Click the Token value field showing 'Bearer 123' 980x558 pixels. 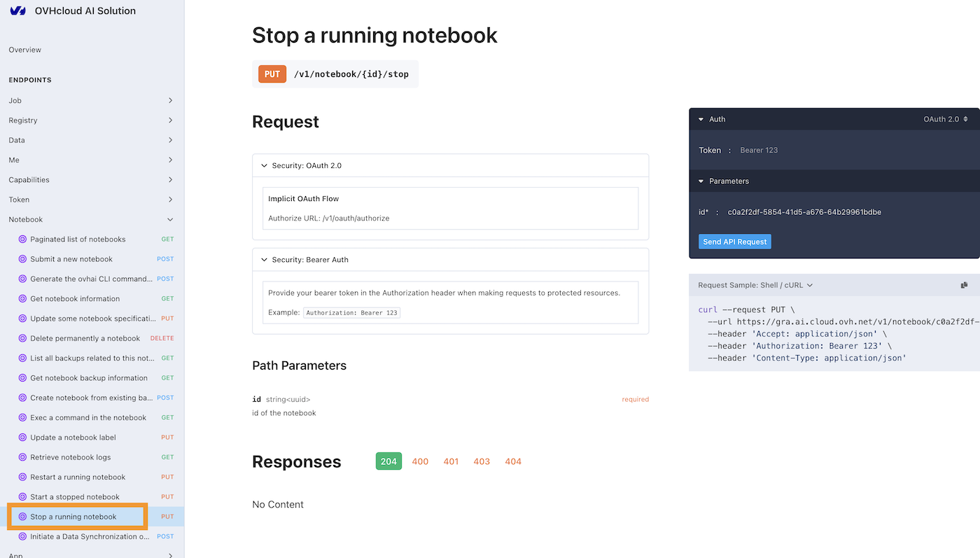point(759,150)
